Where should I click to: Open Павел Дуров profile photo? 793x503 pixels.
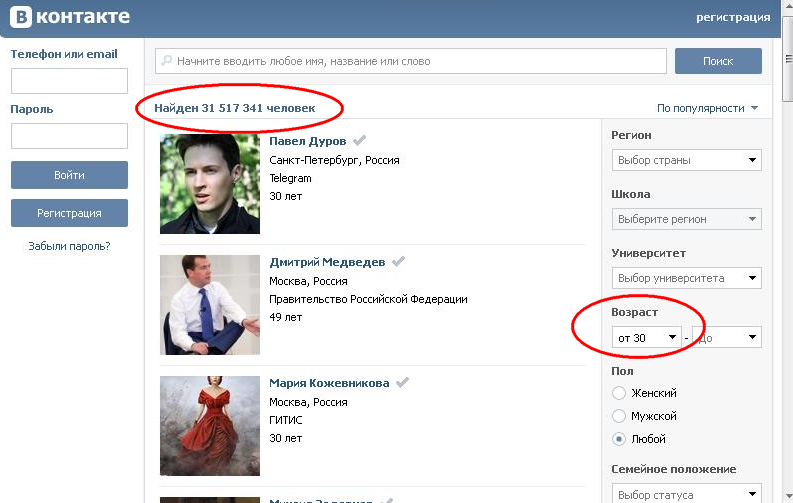pyautogui.click(x=209, y=184)
